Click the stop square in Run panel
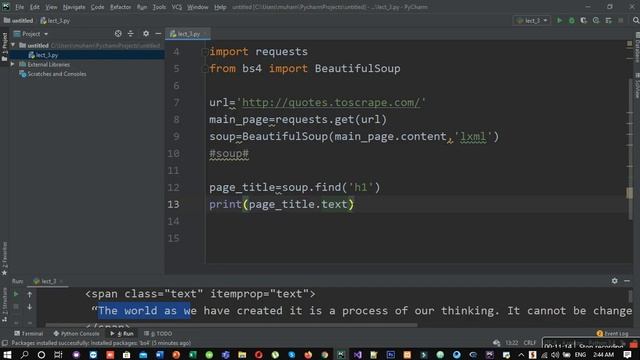Viewport: 640px width, 360px height. [16, 307]
